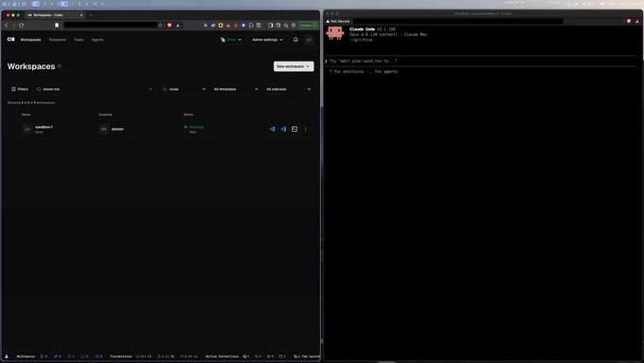Open the extensions puzzle icon

251,25
